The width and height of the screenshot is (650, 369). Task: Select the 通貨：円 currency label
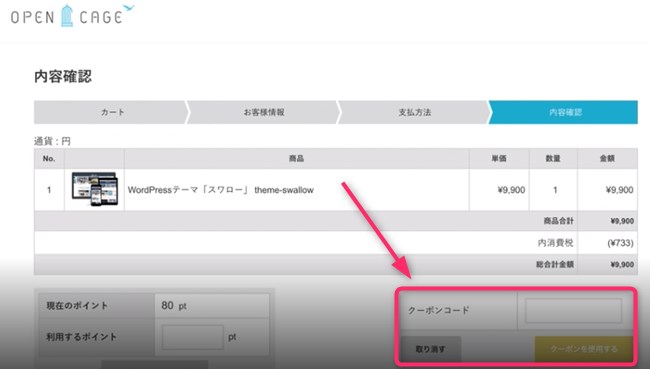point(52,141)
